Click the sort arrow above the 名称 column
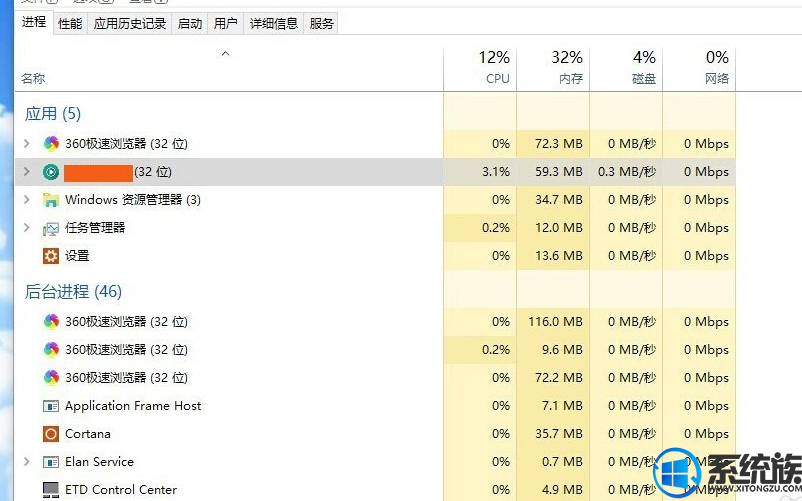The width and height of the screenshot is (802, 501). (226, 54)
